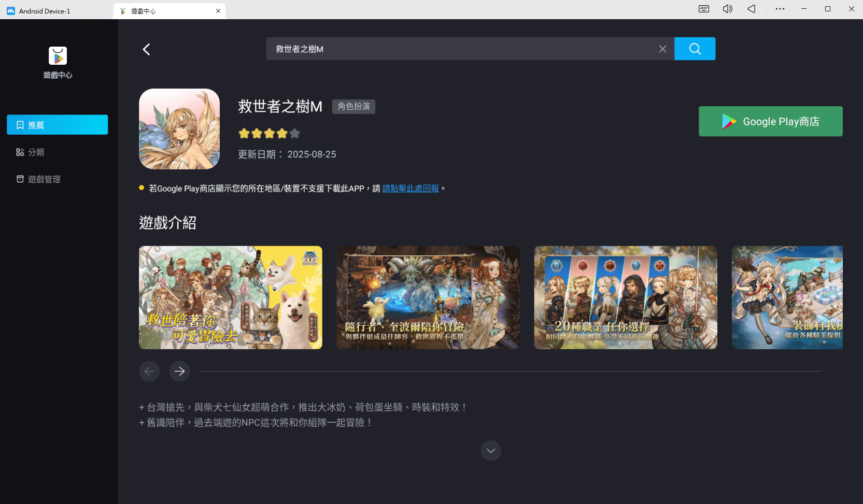
Task: Close the 遊戲中心 tab
Action: [x=218, y=11]
